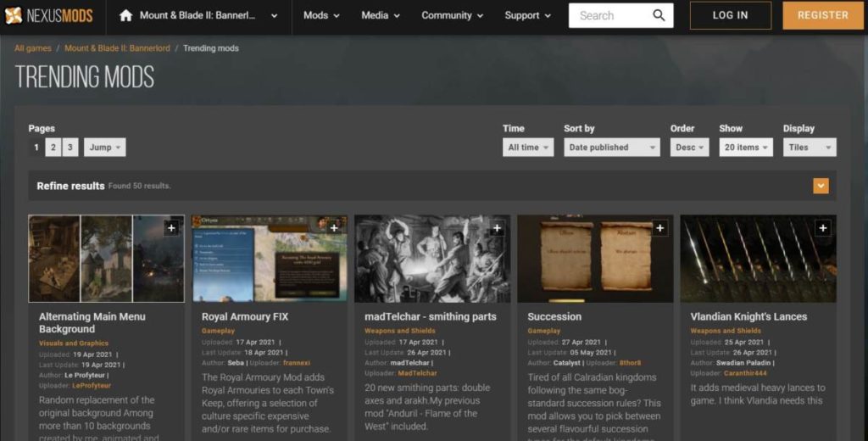The image size is (868, 441).
Task: Open the Community menu
Action: click(x=453, y=15)
